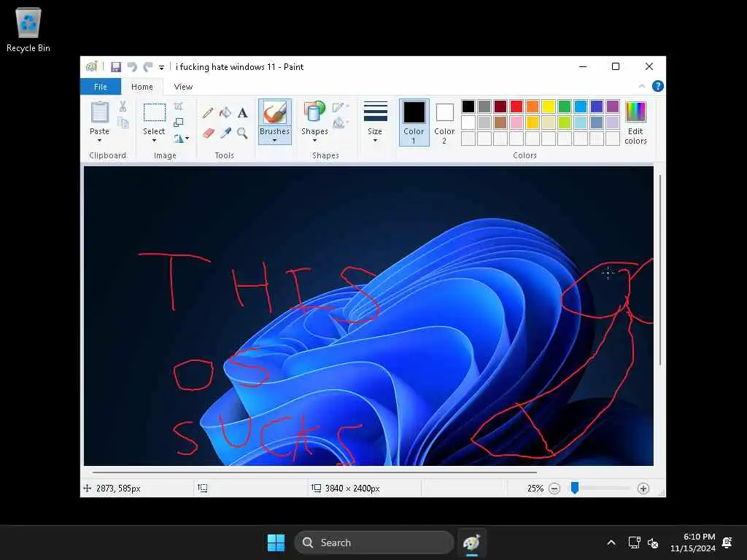Click the Copy icon
The image size is (747, 560).
pyautogui.click(x=123, y=122)
